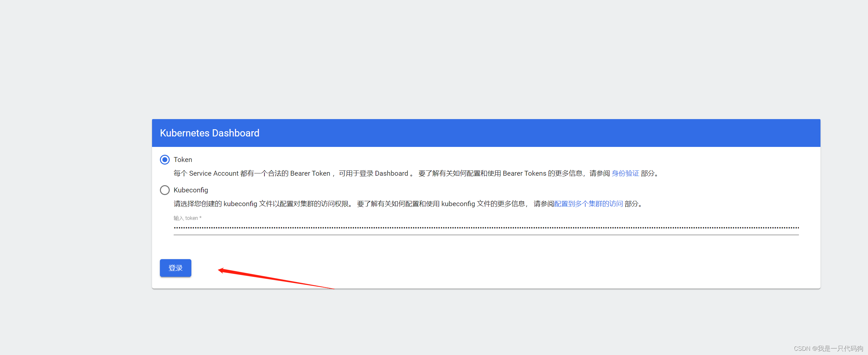Submit credentials with the 登录 button
868x355 pixels.
click(175, 268)
